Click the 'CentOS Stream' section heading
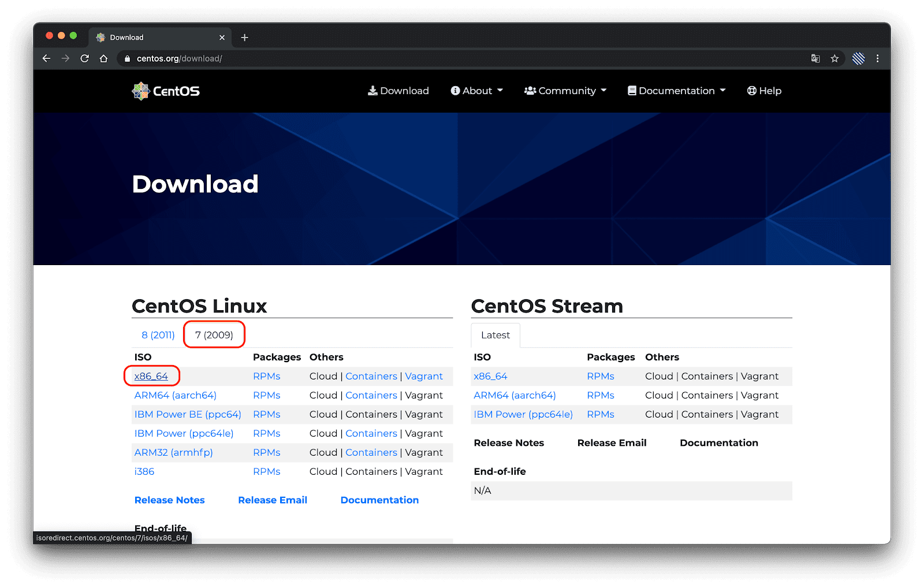The image size is (924, 588). (x=547, y=306)
